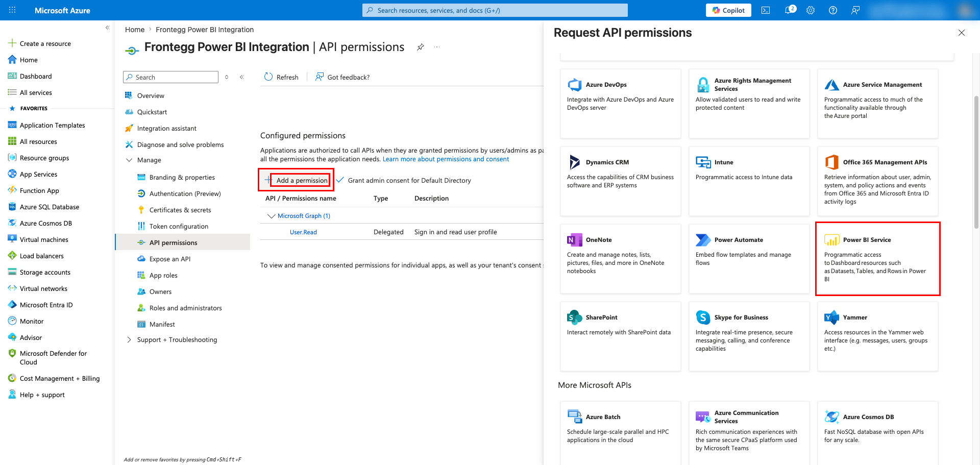Open the Got feedback? link

tap(342, 77)
